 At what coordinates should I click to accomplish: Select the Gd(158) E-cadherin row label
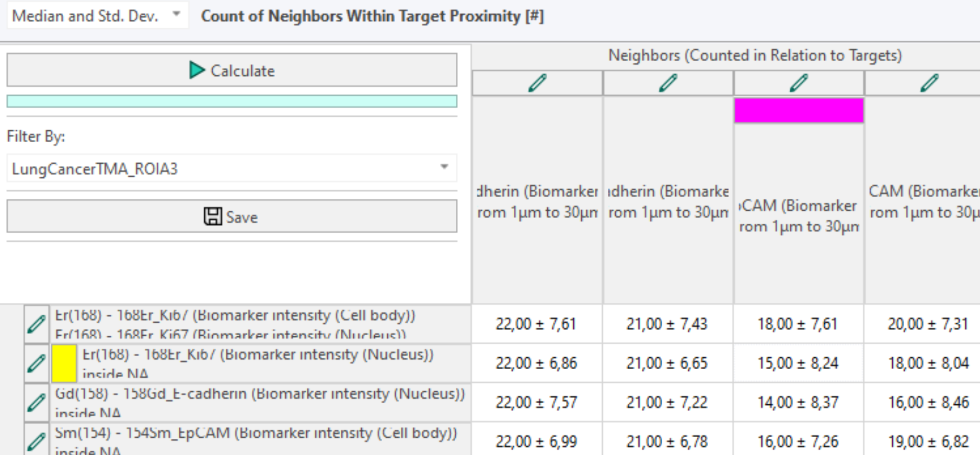click(x=260, y=402)
